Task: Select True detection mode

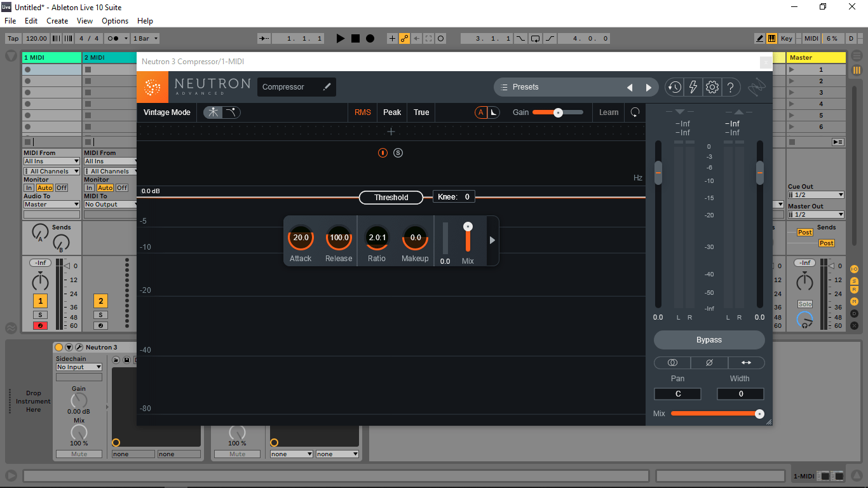Action: (x=421, y=112)
